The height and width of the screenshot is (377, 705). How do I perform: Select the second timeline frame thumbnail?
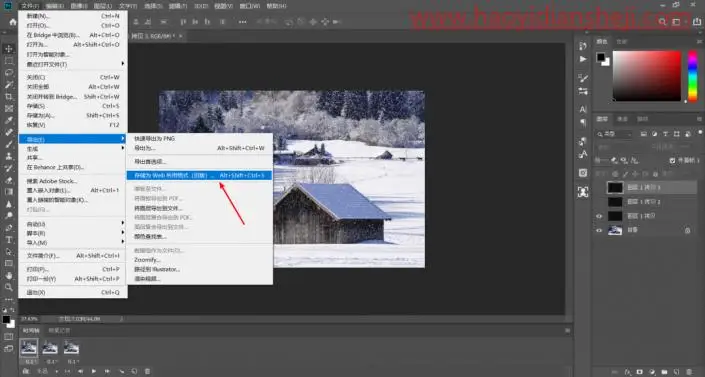[50, 347]
